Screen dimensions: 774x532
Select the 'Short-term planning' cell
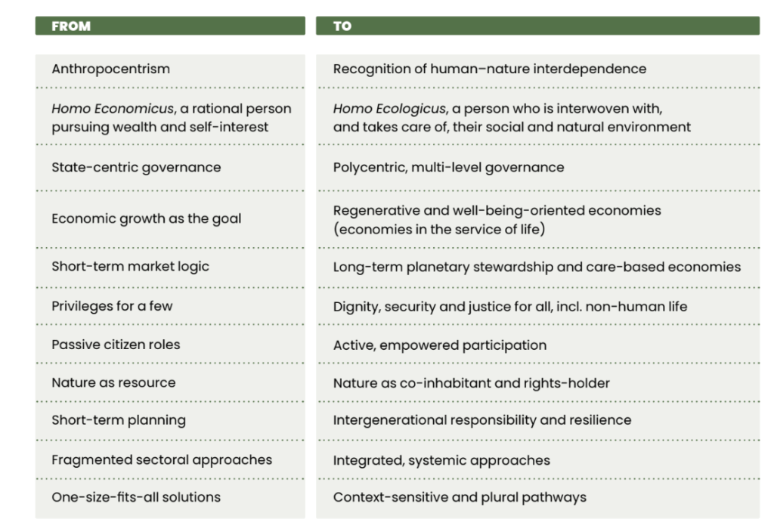pos(118,419)
